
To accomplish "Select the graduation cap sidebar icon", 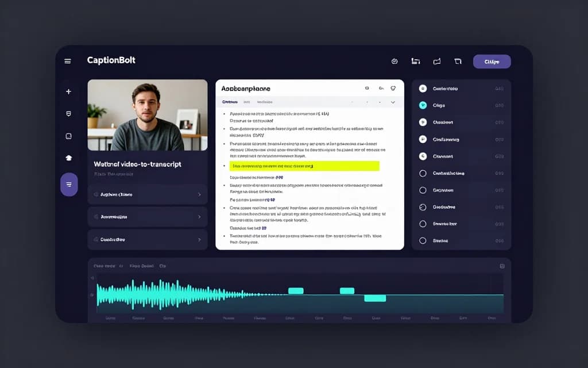I will point(69,158).
